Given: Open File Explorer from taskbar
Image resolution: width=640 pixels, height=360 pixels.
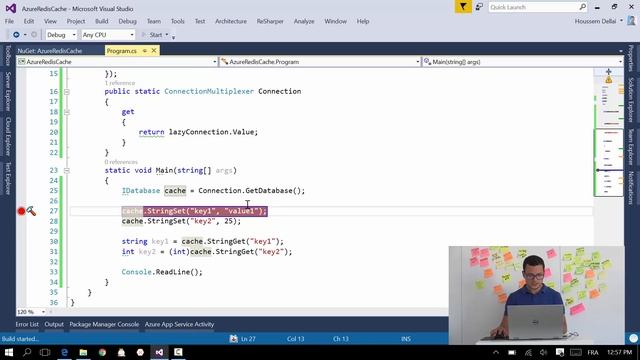Looking at the screenshot, I should tap(83, 352).
